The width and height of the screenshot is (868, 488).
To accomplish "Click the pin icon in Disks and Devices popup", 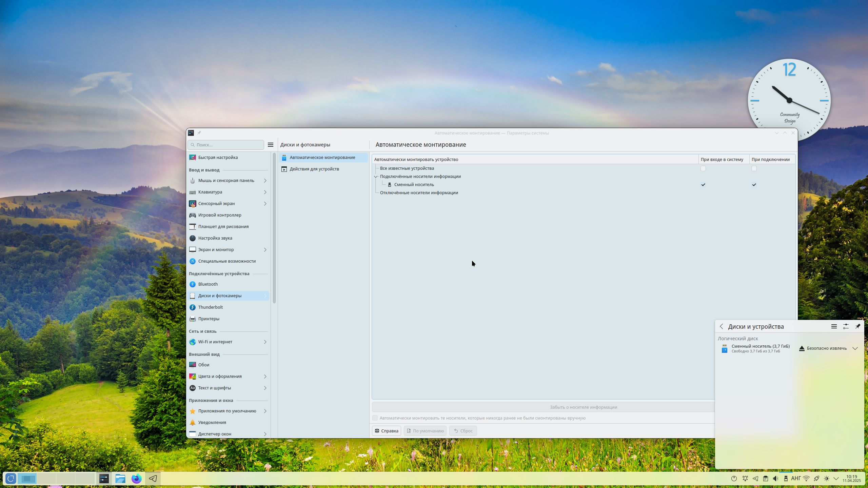I will 857,326.
